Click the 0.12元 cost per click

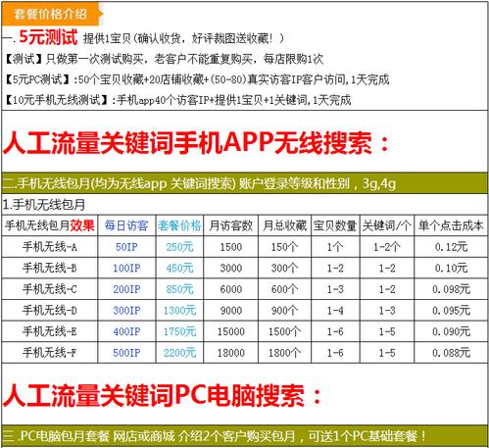(451, 247)
